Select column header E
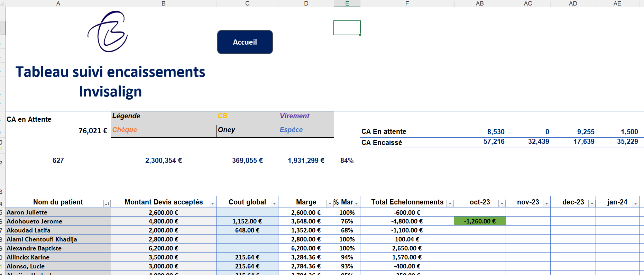644x275 pixels. (347, 3)
